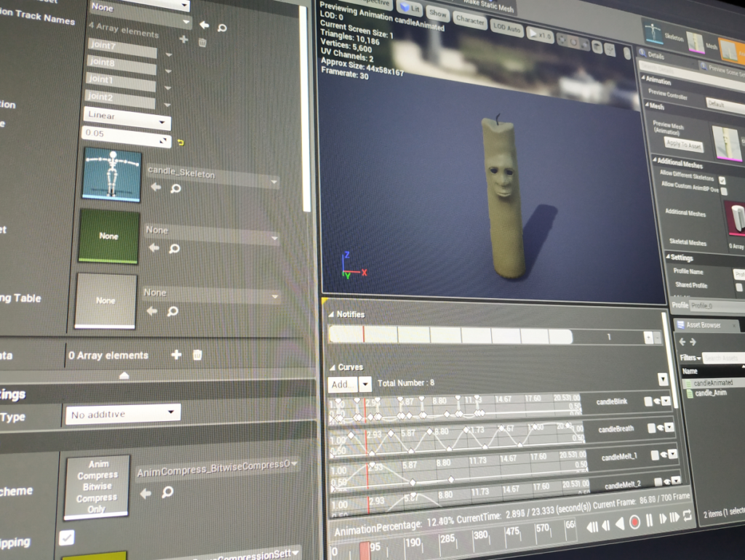Use selected asset arrow for gray None slot
This screenshot has height=560, width=745.
pos(152,311)
